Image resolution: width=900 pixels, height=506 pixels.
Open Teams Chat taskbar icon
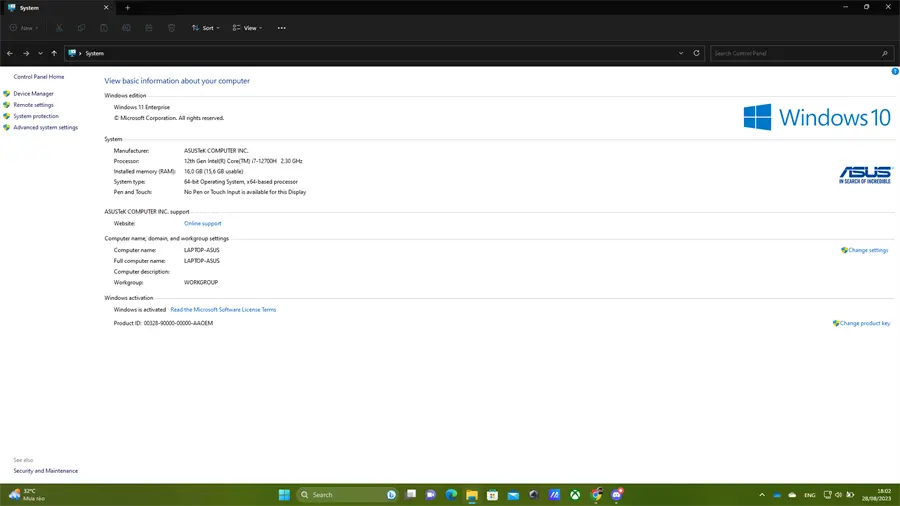coord(430,495)
